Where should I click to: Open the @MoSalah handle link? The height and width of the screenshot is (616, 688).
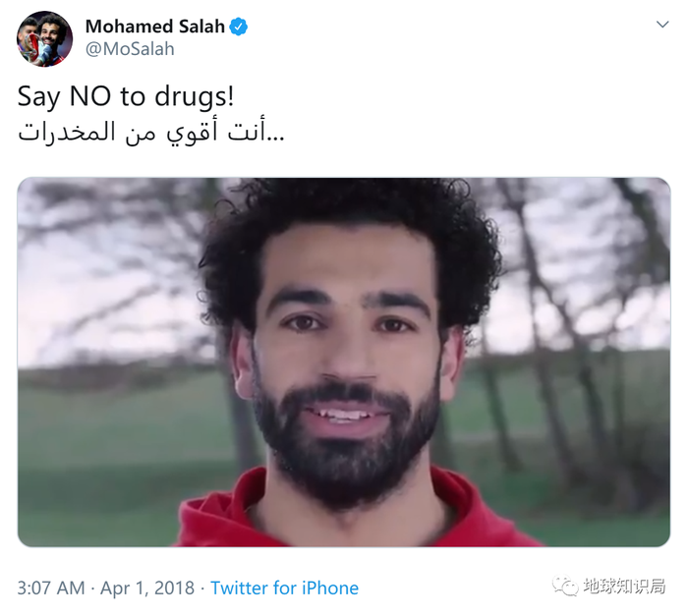(130, 49)
